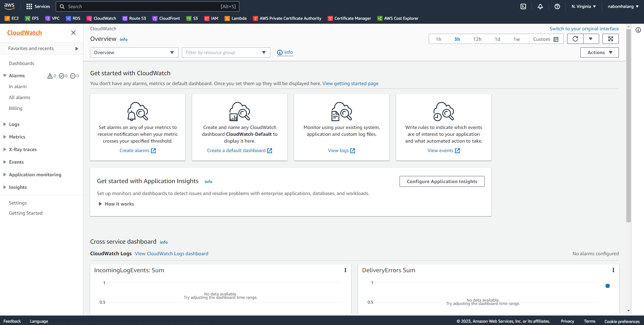Screen dimensions: 644x325
Task: Click the top search field
Action: (148, 6)
